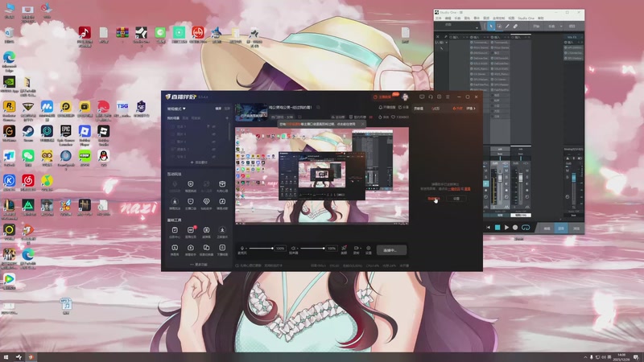The image size is (644, 362).
Task: Select the Eraser tool in Studio One
Action: point(515,26)
